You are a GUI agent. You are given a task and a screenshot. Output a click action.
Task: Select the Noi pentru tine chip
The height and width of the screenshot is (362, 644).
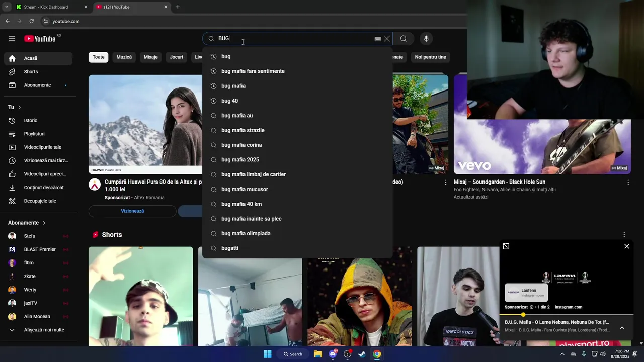point(430,57)
